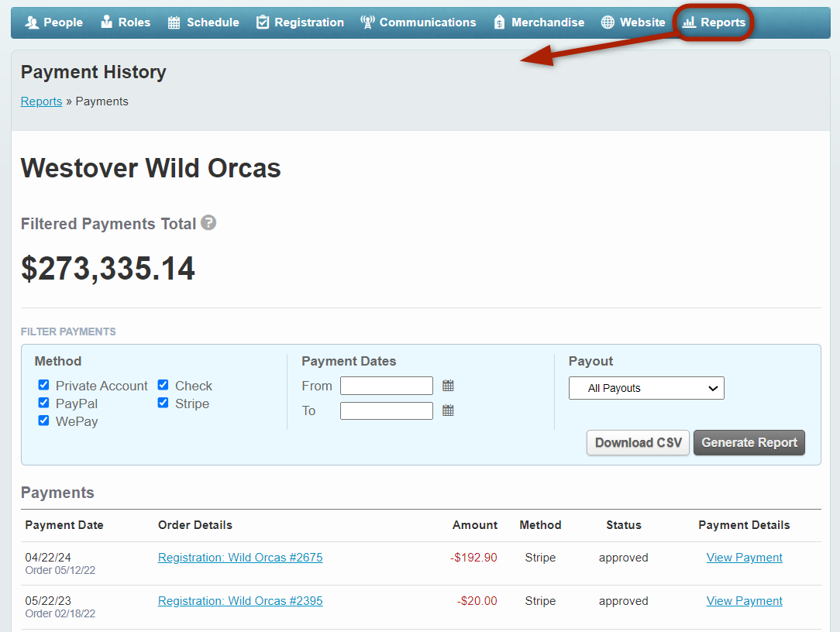Viewport: 840px width, 632px height.
Task: Click the Schedule calendar icon
Action: click(x=174, y=22)
